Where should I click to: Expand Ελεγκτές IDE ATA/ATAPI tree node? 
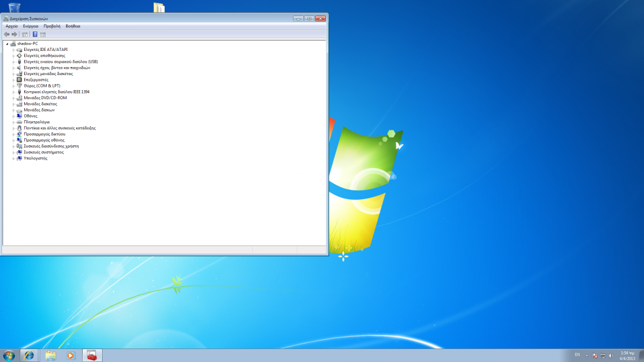tap(13, 49)
